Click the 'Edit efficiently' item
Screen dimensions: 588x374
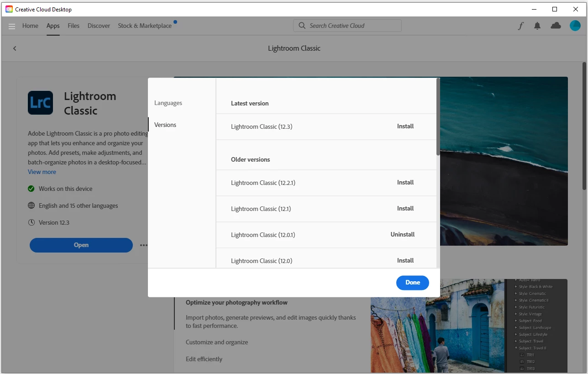pos(204,359)
